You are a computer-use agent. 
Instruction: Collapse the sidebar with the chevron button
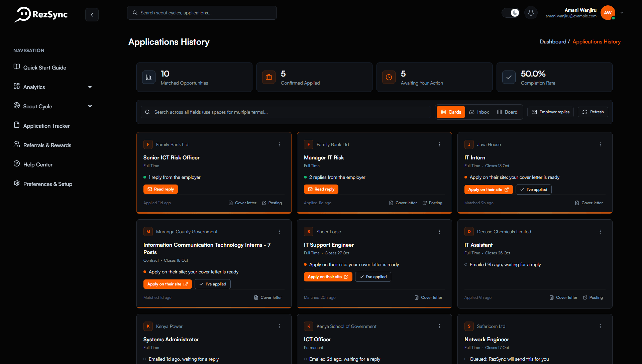point(92,15)
